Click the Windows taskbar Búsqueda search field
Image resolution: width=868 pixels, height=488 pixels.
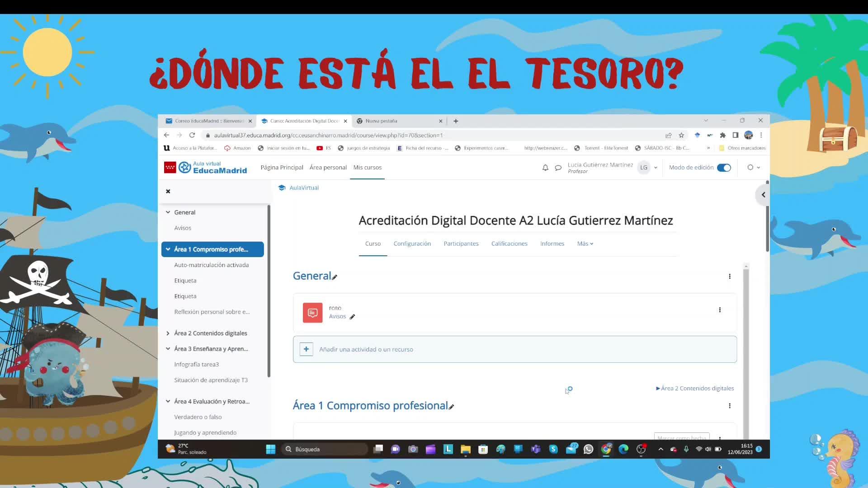coord(325,449)
